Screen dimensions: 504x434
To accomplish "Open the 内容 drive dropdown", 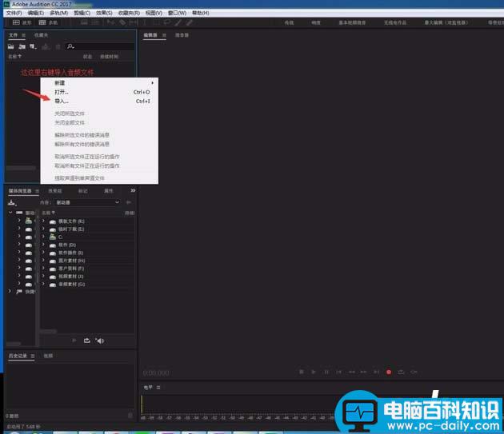I will pyautogui.click(x=90, y=202).
